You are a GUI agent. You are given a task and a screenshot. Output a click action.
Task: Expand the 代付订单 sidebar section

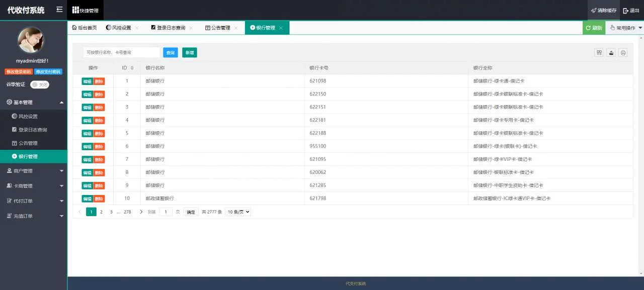34,201
